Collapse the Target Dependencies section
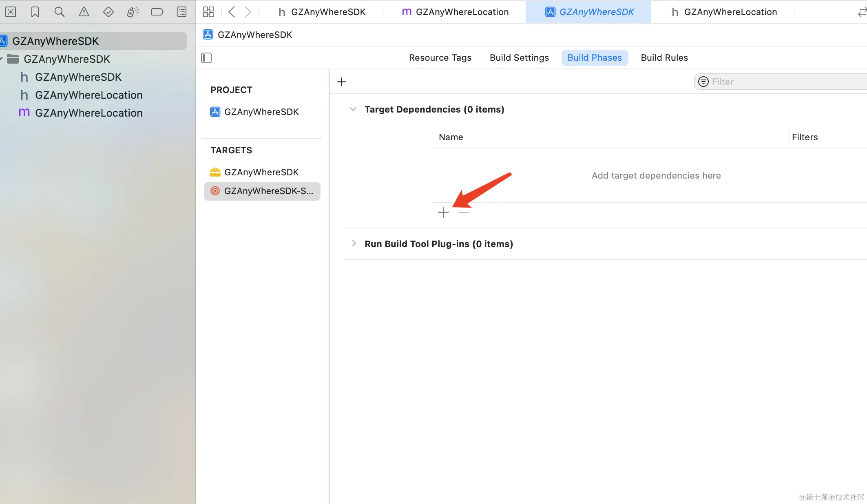Image resolution: width=867 pixels, height=504 pixels. (353, 109)
